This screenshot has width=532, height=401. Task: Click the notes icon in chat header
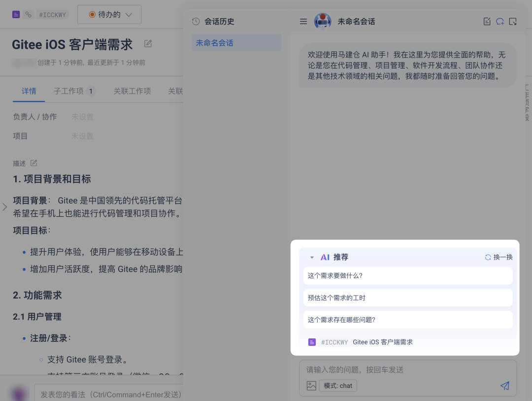pyautogui.click(x=487, y=21)
